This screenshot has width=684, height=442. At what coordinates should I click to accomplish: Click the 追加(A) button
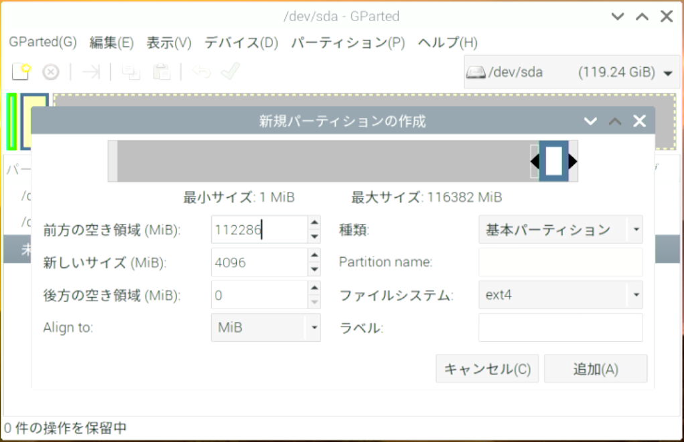click(595, 369)
